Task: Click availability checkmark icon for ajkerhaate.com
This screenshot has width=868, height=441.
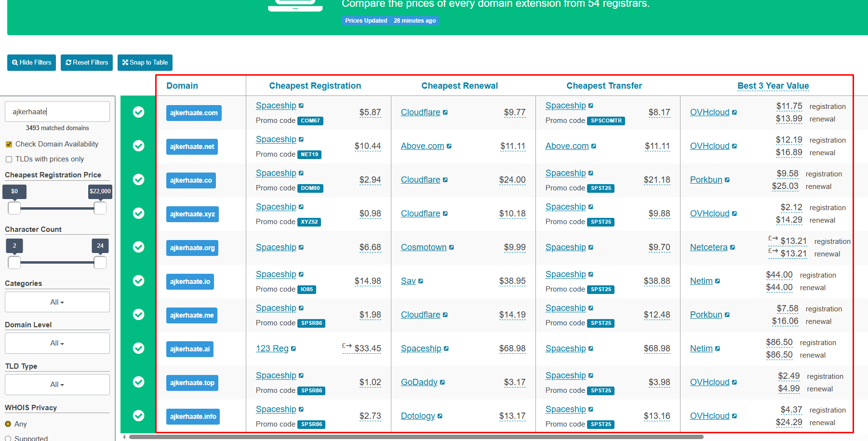Action: (x=138, y=112)
